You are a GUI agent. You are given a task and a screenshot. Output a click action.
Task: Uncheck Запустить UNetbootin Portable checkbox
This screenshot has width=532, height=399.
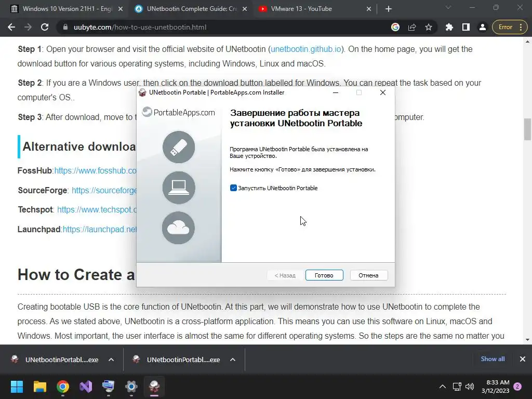[233, 188]
